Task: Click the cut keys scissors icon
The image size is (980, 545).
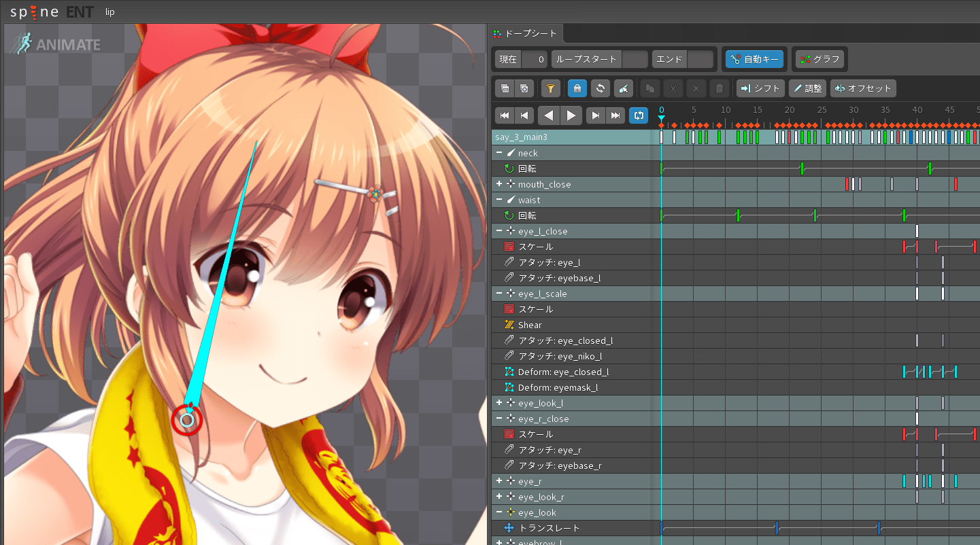Action: click(x=673, y=88)
